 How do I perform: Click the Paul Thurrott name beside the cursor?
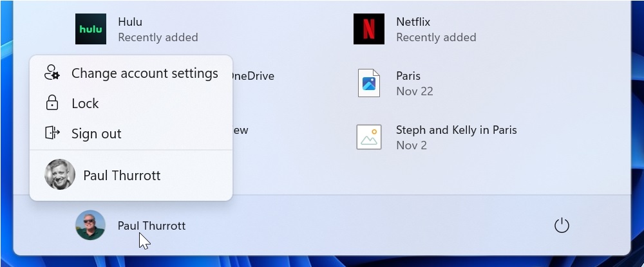[x=151, y=226]
